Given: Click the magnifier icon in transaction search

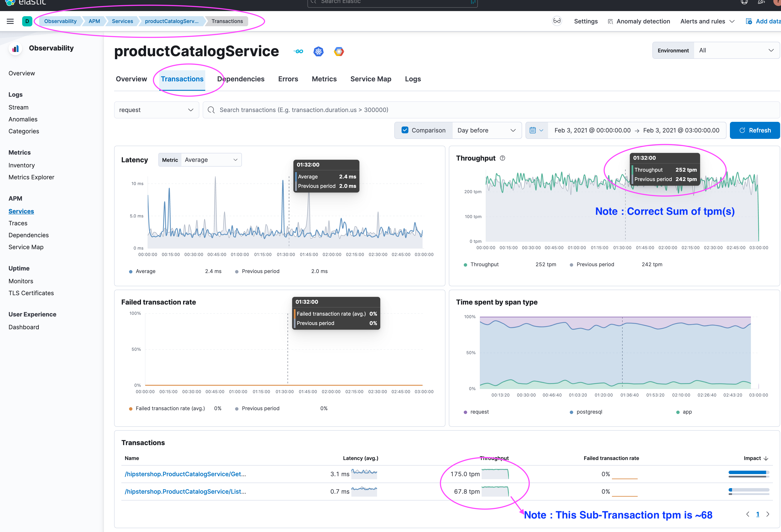Looking at the screenshot, I should pyautogui.click(x=211, y=110).
